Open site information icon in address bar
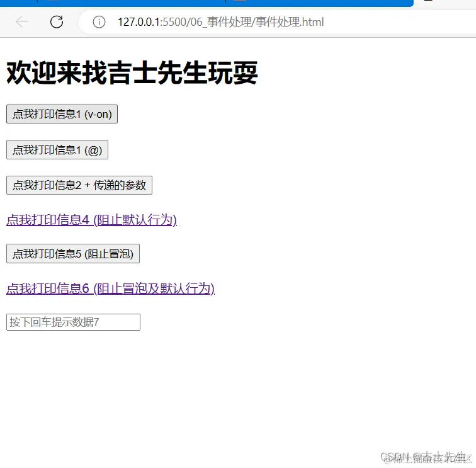 coord(99,22)
